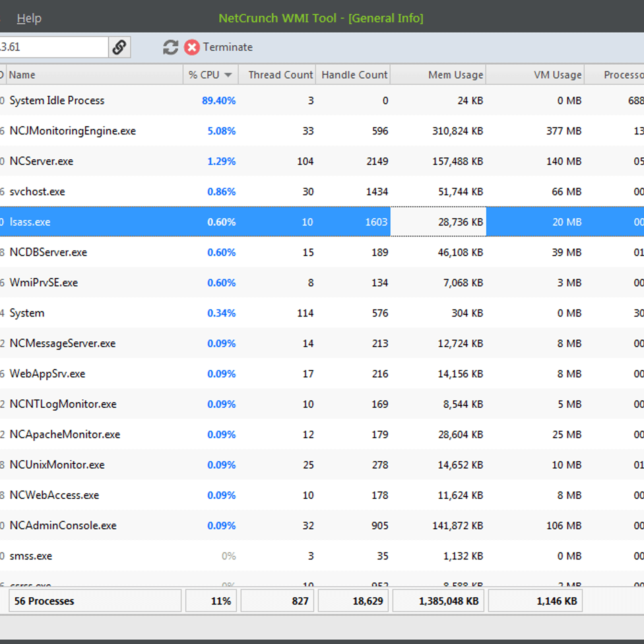Click the 51,744 KB memory cell
Viewport: 644px width, 644px height.
(x=460, y=192)
